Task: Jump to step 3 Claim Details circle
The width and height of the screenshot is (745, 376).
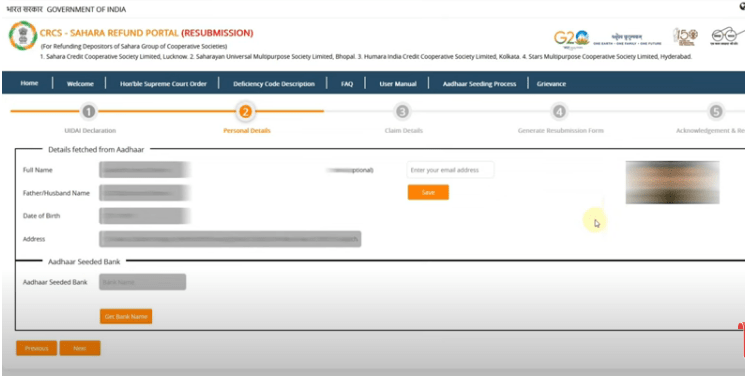Action: pyautogui.click(x=402, y=112)
